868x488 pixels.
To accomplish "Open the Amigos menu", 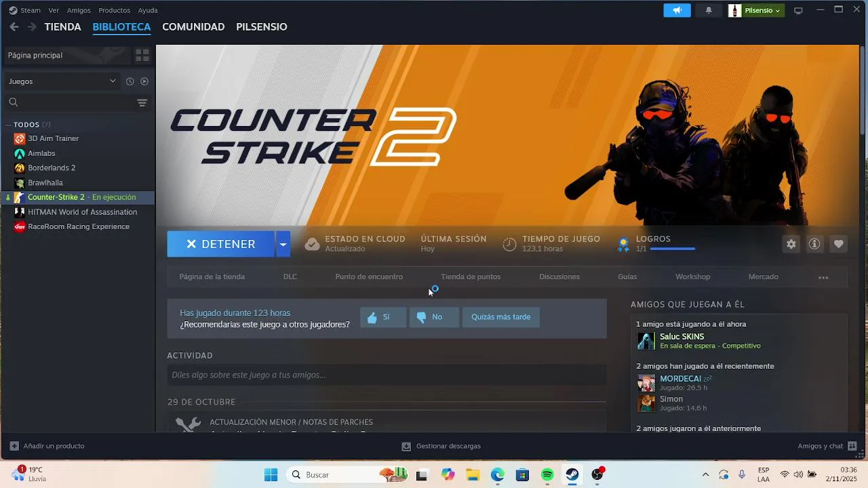I will click(x=79, y=10).
